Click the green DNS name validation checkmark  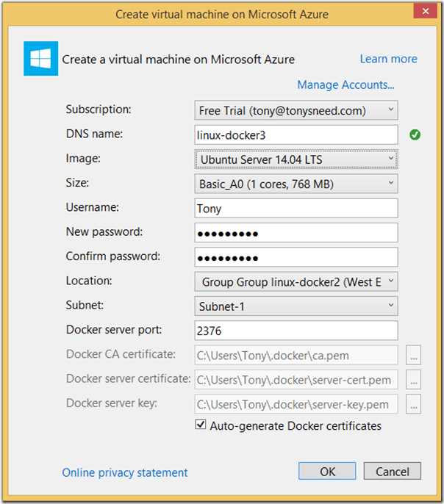click(x=415, y=134)
